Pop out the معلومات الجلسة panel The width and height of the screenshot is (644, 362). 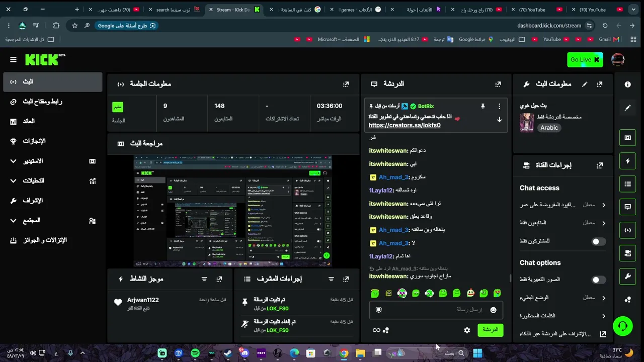pos(346,84)
